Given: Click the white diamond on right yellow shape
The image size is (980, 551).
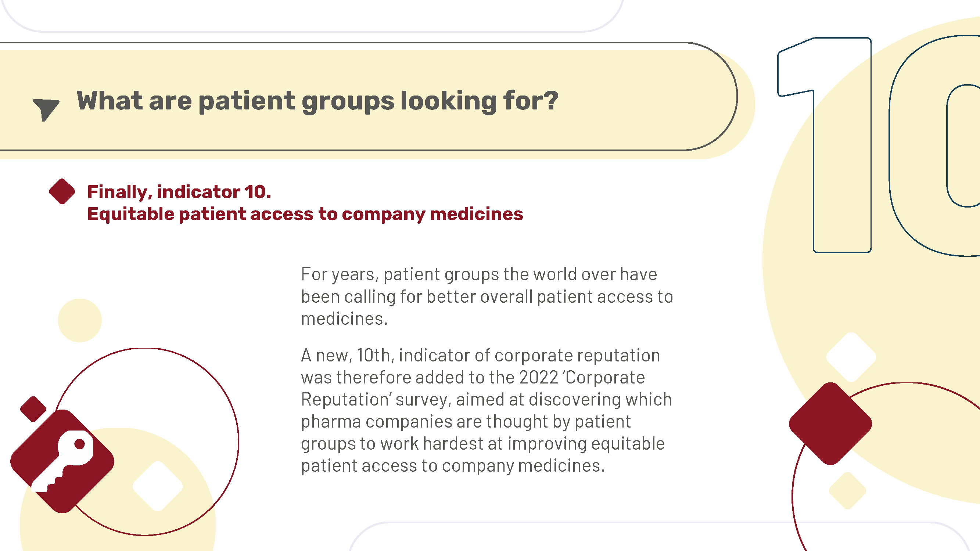Looking at the screenshot, I should click(x=851, y=357).
